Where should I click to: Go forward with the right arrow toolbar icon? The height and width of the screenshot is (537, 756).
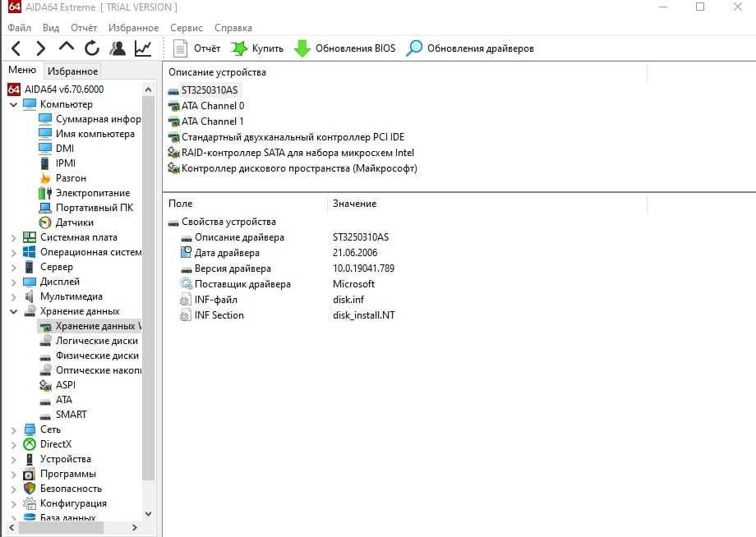41,48
